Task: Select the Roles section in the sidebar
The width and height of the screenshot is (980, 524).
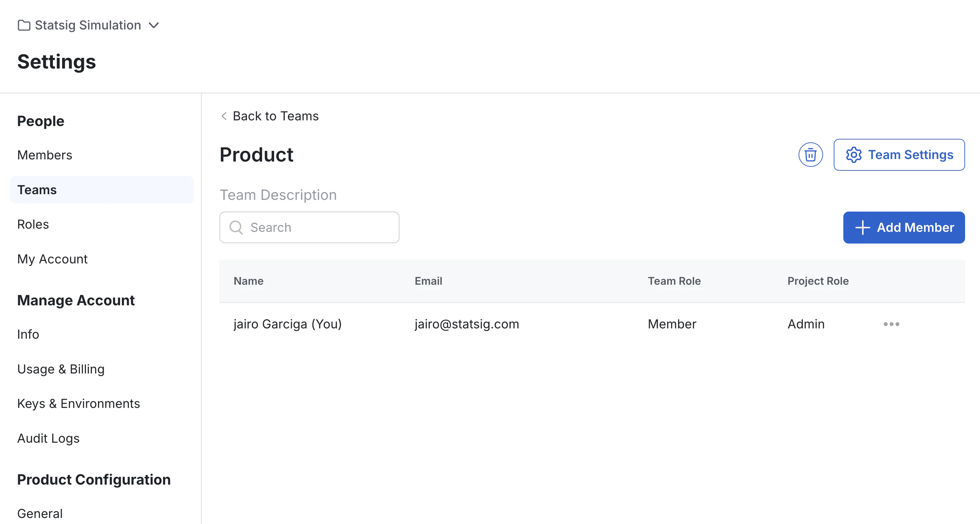Action: [33, 224]
